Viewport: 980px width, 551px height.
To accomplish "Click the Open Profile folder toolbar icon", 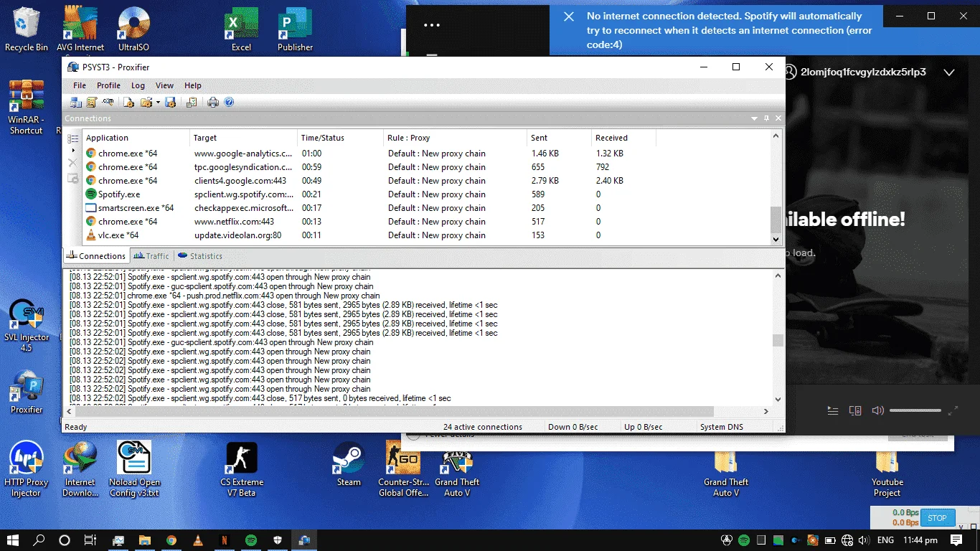I will [146, 103].
